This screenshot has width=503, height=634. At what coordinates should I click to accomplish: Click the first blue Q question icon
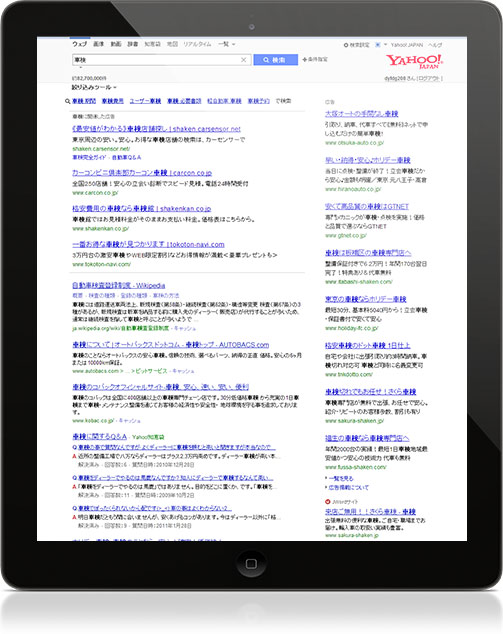coord(74,447)
